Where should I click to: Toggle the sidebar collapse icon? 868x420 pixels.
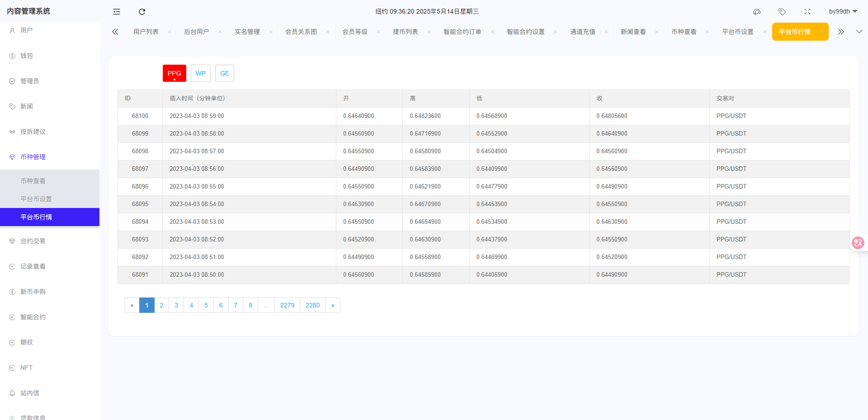pyautogui.click(x=116, y=11)
